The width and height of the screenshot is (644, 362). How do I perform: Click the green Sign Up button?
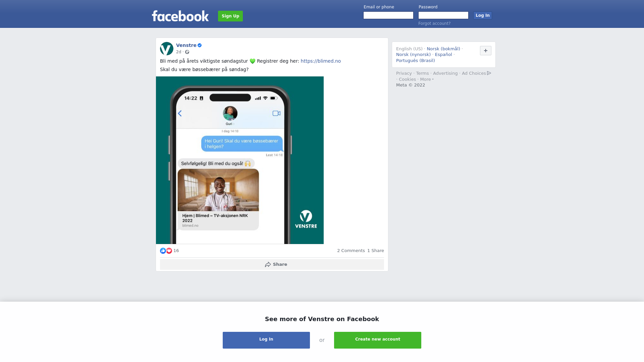230,16
